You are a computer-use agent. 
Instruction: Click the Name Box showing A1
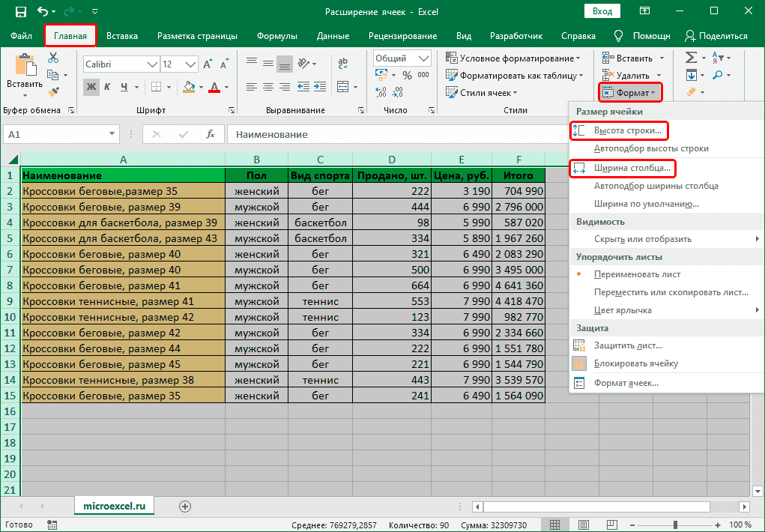(52, 135)
